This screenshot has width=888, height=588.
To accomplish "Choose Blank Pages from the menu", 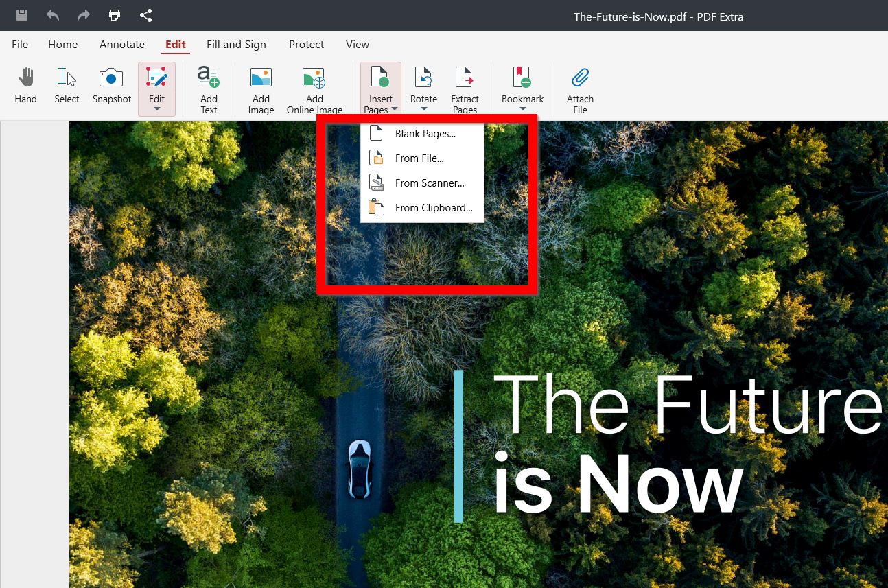I will [x=423, y=134].
